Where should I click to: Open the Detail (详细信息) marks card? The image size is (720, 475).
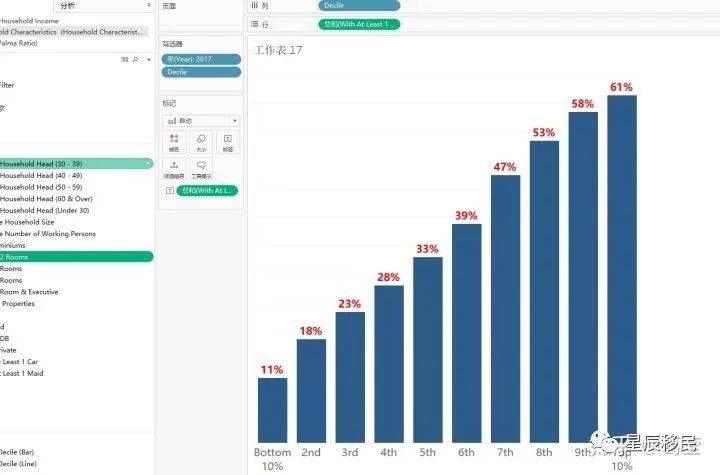[x=175, y=168]
